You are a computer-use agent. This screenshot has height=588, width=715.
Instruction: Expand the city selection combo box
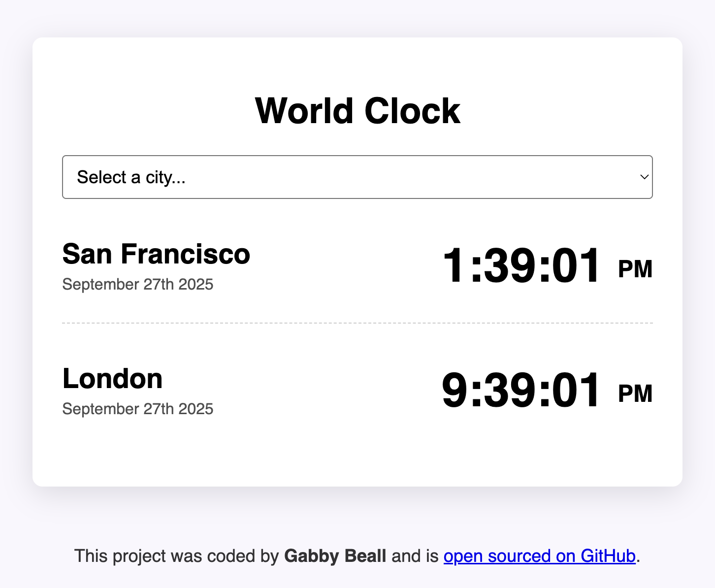click(x=357, y=177)
